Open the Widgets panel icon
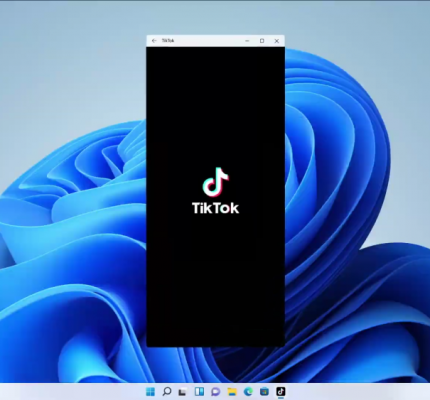The width and height of the screenshot is (430, 400). click(x=199, y=392)
